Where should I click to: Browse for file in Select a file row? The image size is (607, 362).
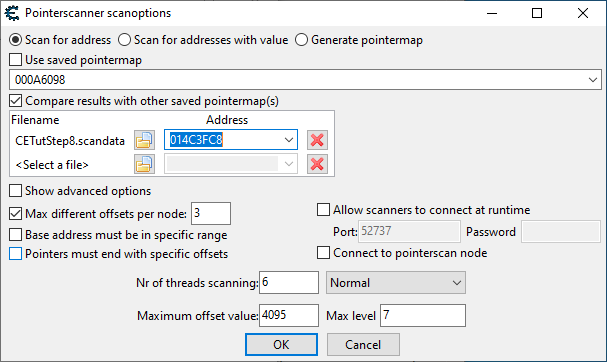pyautogui.click(x=144, y=164)
